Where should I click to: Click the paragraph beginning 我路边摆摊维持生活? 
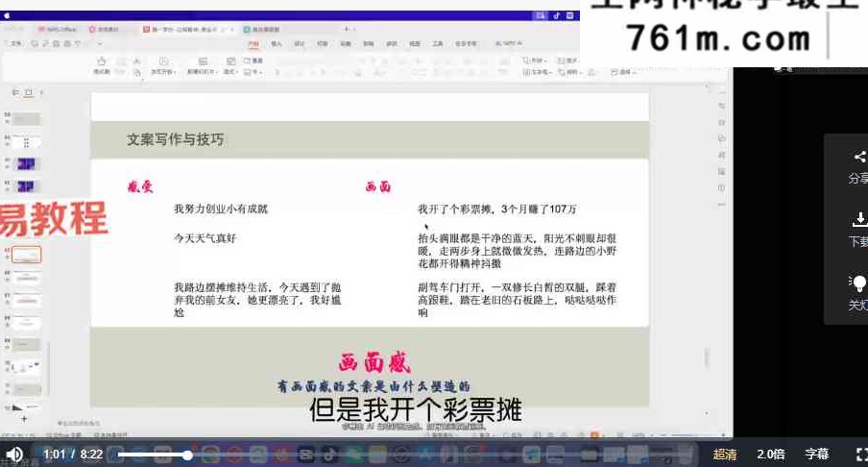[x=257, y=300]
